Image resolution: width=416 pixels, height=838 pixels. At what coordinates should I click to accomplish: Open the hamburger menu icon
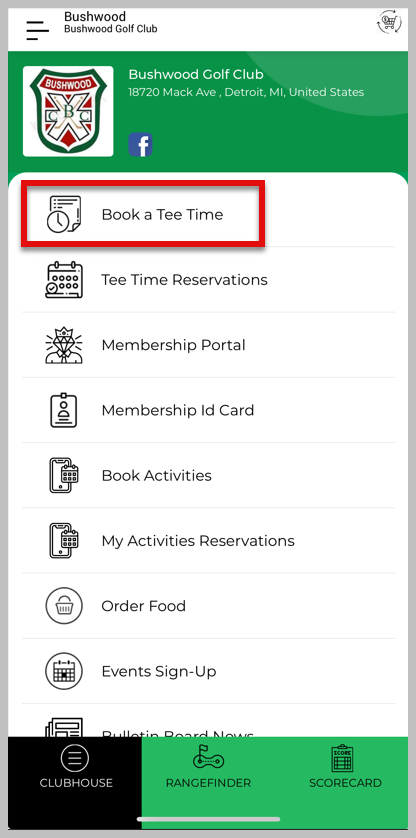pos(38,30)
